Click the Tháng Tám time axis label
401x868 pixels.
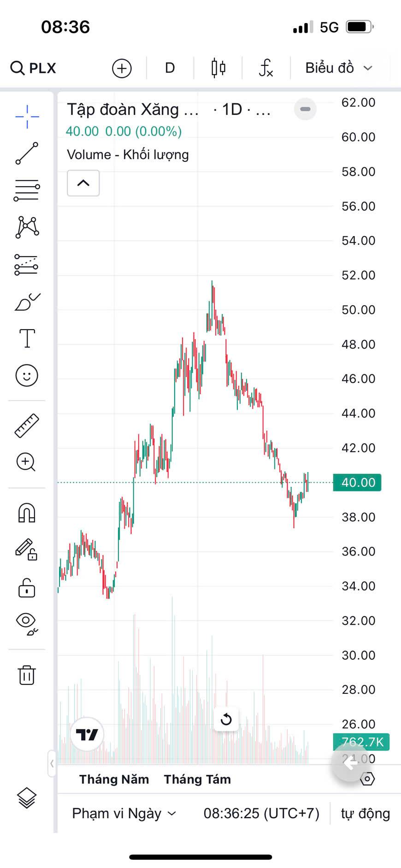(x=197, y=779)
